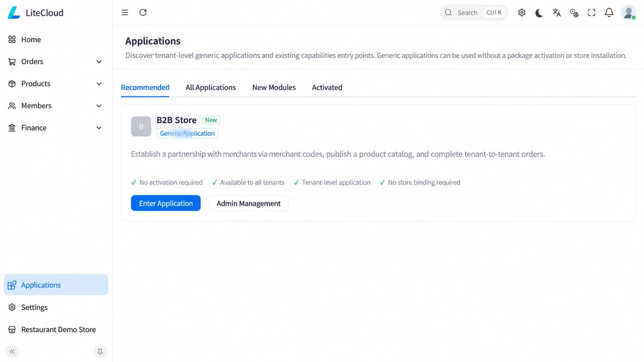
Task: Open notifications bell icon
Action: [x=609, y=13]
